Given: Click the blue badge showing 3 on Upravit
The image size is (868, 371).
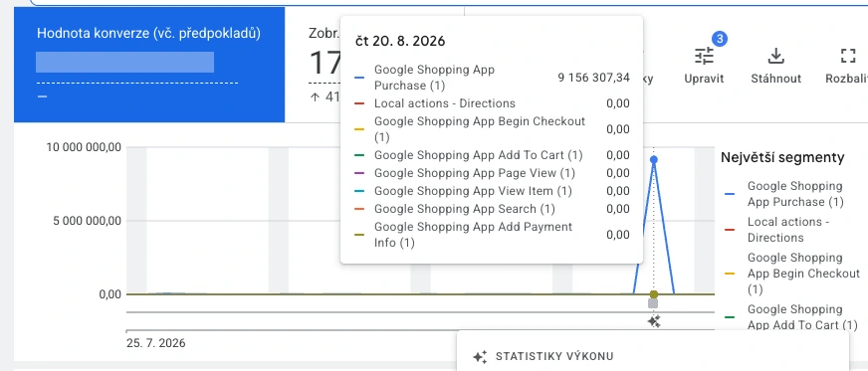Looking at the screenshot, I should click(x=719, y=39).
